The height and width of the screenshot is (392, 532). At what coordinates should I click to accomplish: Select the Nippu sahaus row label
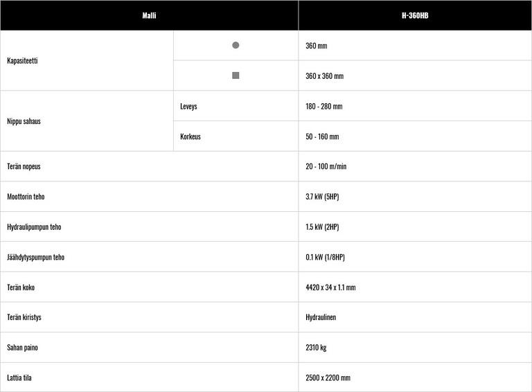coord(24,121)
